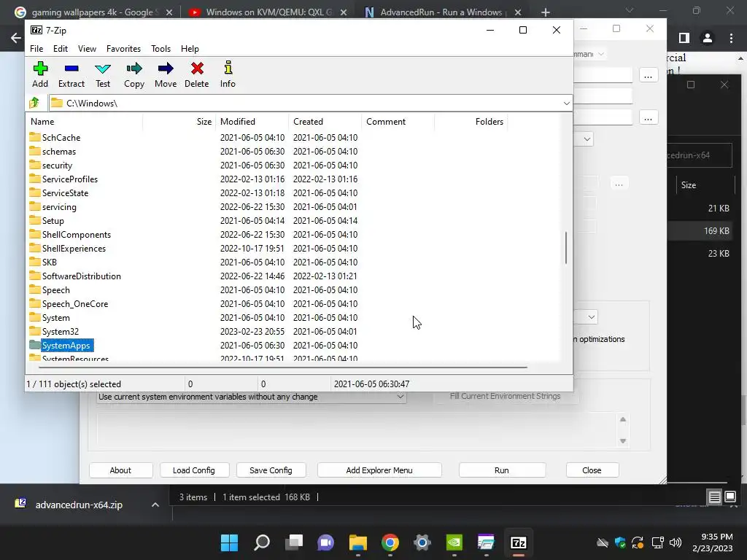Screen dimensions: 747x560
Task: Click the 7-Zip vertical scrollbar thumb
Action: (x=566, y=248)
